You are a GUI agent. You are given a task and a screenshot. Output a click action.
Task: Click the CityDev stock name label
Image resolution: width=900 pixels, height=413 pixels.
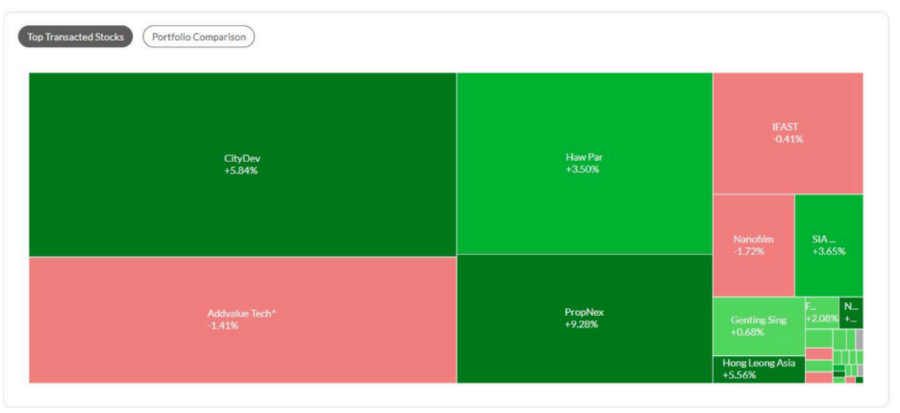[x=242, y=158]
